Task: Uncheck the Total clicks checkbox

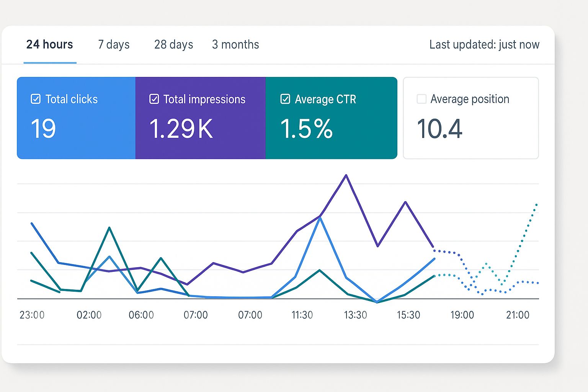Action: coord(35,98)
